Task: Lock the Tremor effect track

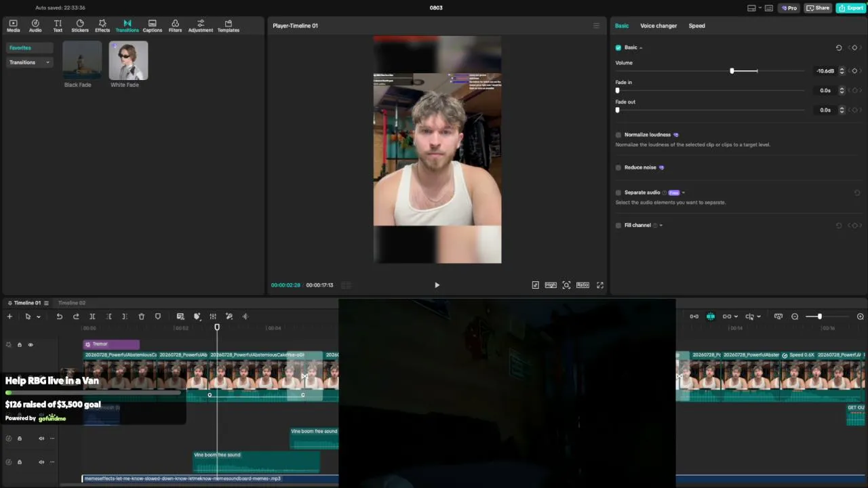Action: coord(20,345)
